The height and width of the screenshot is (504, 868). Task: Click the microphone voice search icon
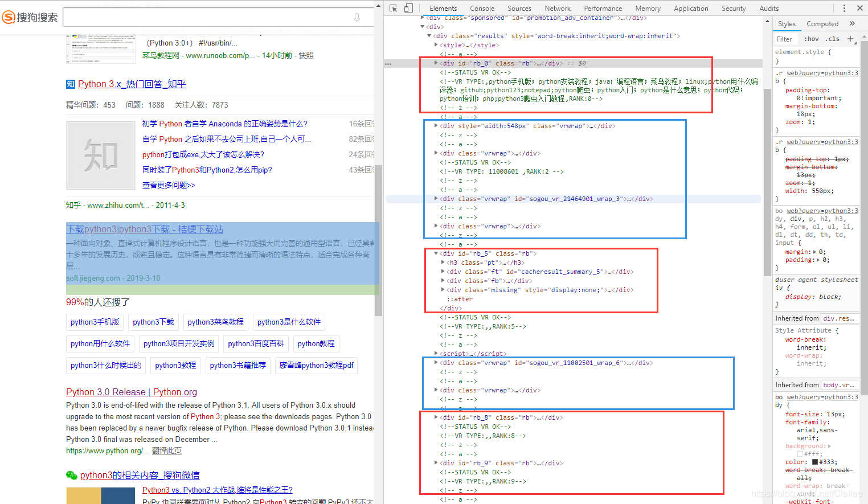point(357,17)
